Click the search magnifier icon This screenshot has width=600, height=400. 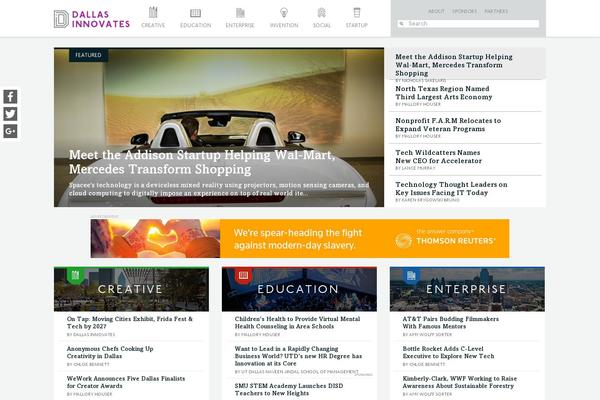click(401, 24)
